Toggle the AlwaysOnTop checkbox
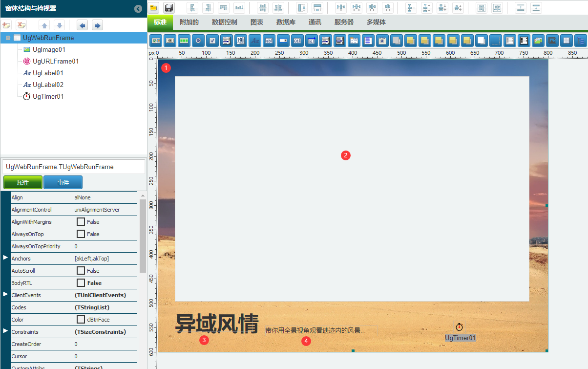588x369 pixels. (x=81, y=234)
